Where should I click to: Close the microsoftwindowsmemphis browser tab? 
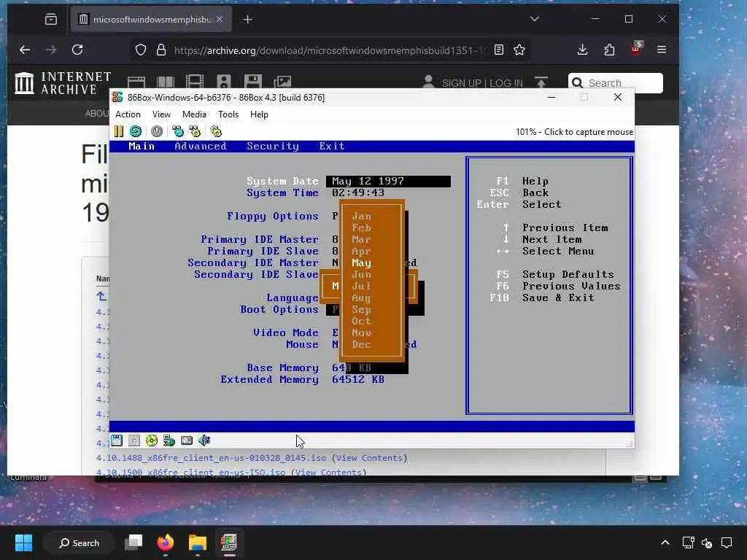pos(219,19)
